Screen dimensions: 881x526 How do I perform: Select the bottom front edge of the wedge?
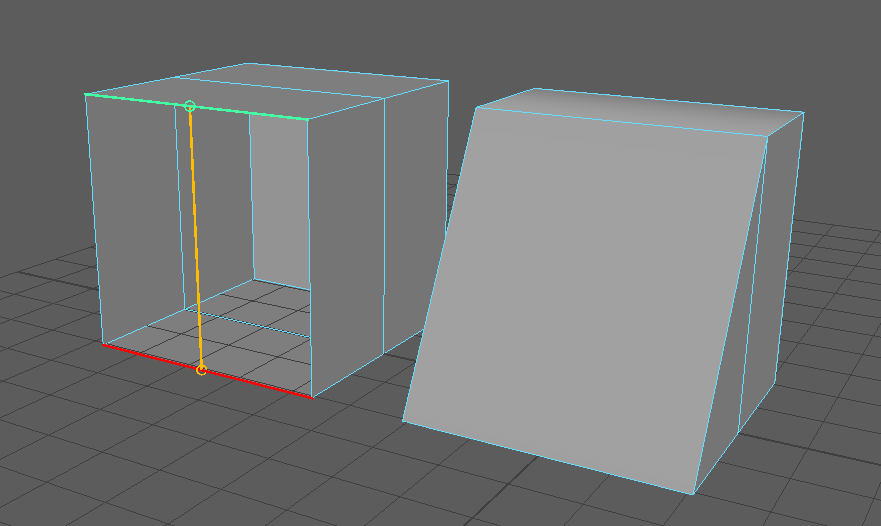pyautogui.click(x=548, y=457)
